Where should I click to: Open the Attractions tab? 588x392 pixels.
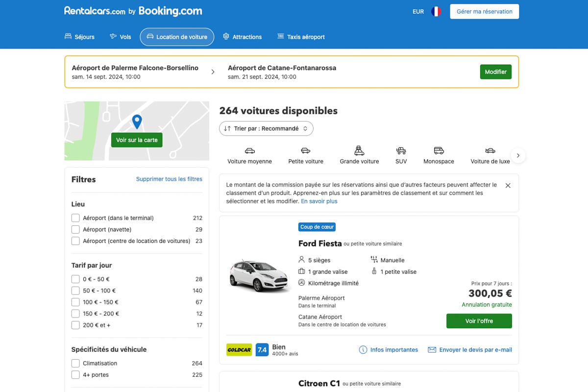coord(242,37)
